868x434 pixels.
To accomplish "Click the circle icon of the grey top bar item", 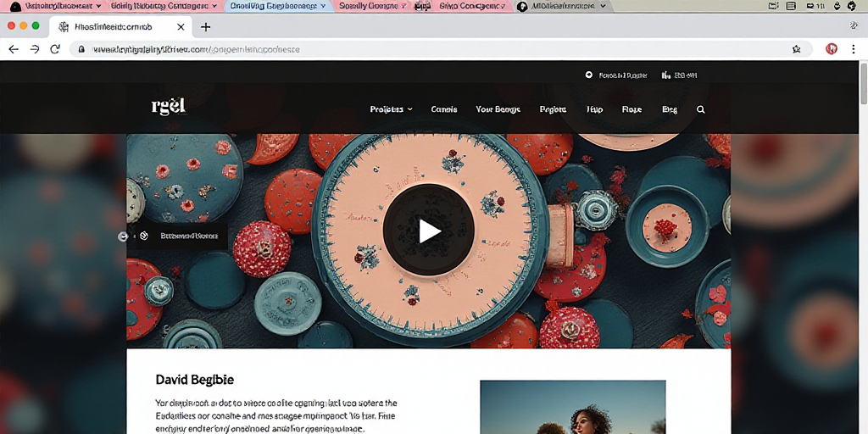I will [521, 6].
